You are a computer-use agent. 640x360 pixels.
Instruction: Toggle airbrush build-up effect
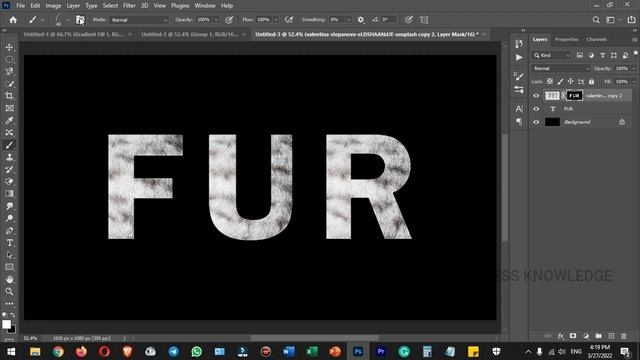(289, 20)
